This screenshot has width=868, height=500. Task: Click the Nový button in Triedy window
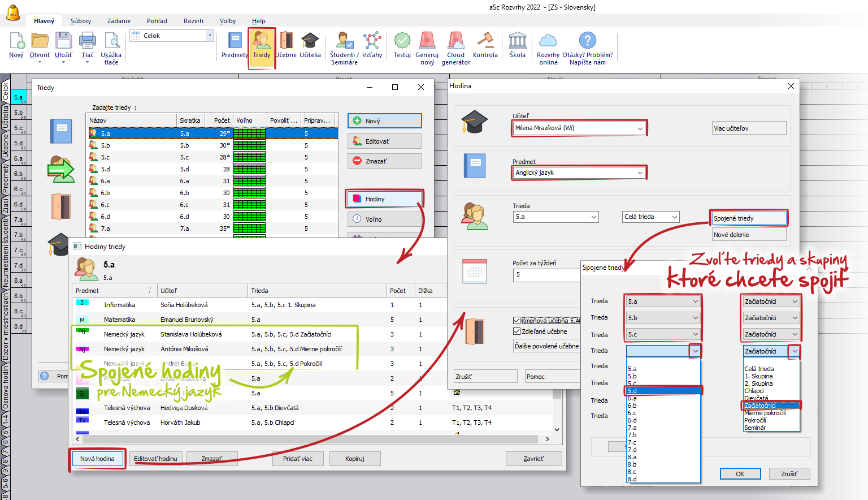click(x=384, y=121)
